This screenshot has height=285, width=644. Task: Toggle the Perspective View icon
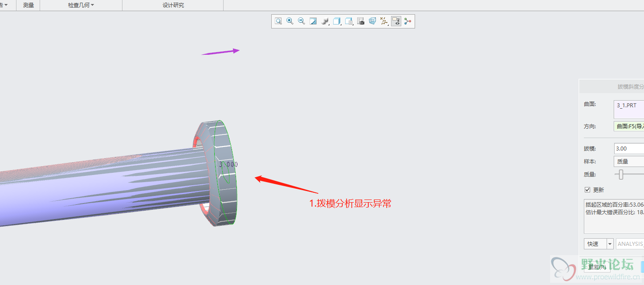click(x=372, y=21)
